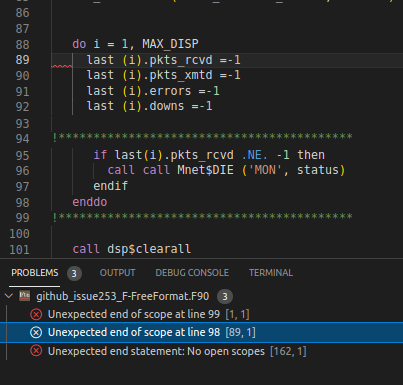Click the error icon for 'No open scopes'
Screen dimensions: 403x385
[36, 351]
